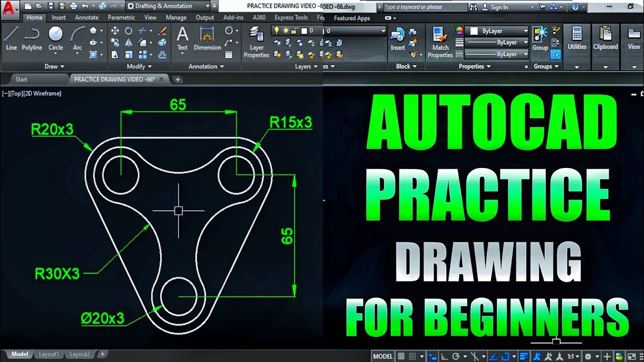Click the Mirror tool icon
This screenshot has height=362, width=644.
(x=129, y=43)
